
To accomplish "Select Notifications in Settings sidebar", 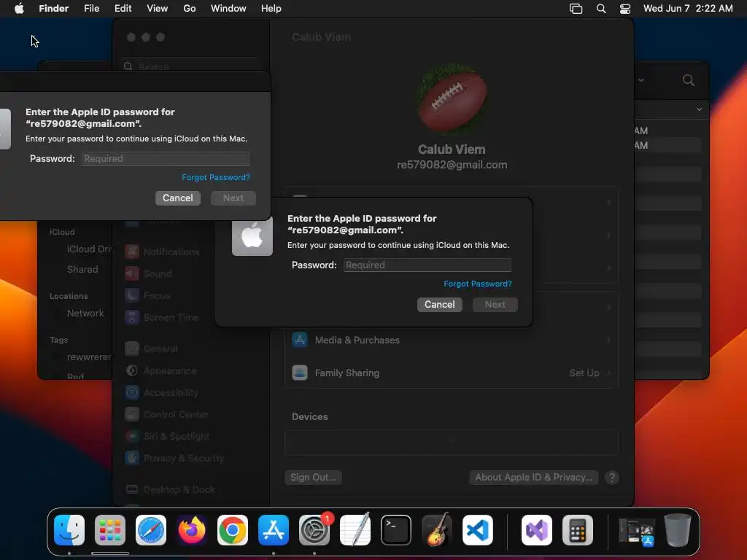I will (x=162, y=252).
